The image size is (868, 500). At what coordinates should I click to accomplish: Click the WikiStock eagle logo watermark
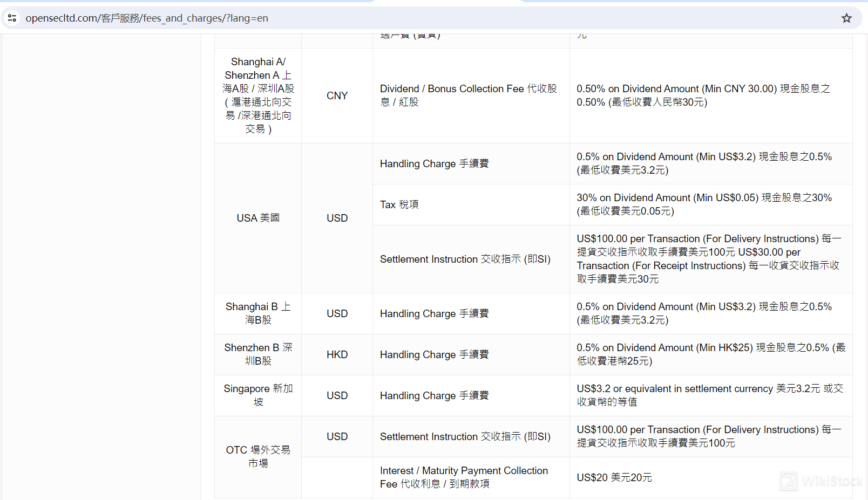789,481
